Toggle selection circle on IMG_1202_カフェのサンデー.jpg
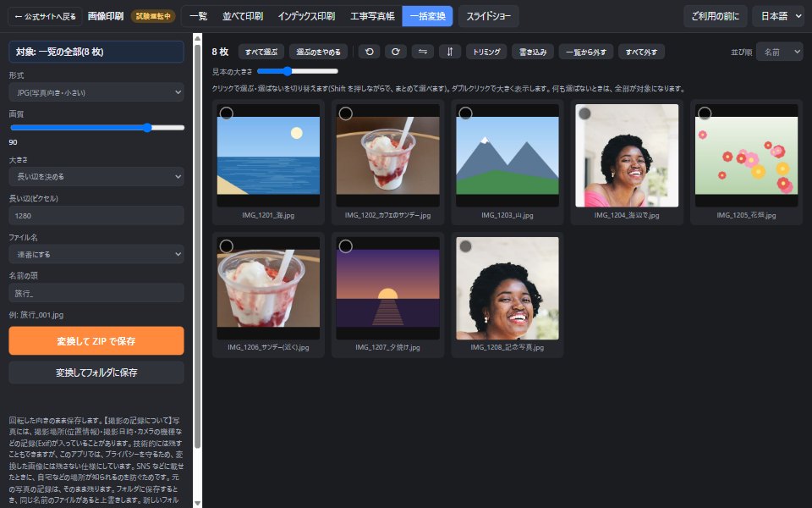The height and width of the screenshot is (508, 812). pos(345,113)
